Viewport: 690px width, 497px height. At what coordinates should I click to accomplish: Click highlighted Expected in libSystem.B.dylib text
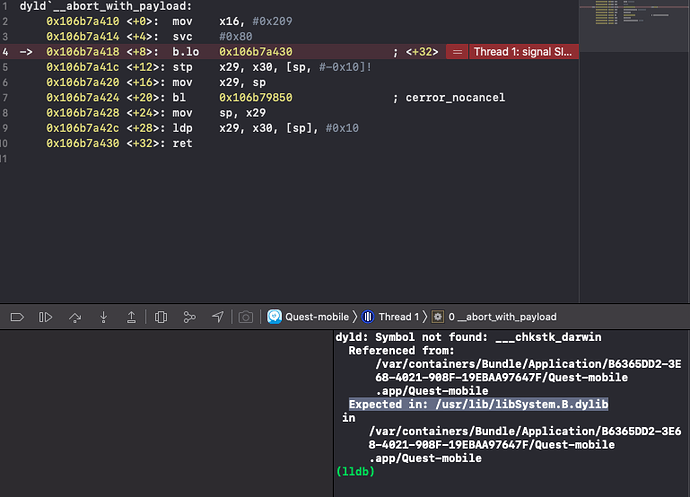coord(478,404)
